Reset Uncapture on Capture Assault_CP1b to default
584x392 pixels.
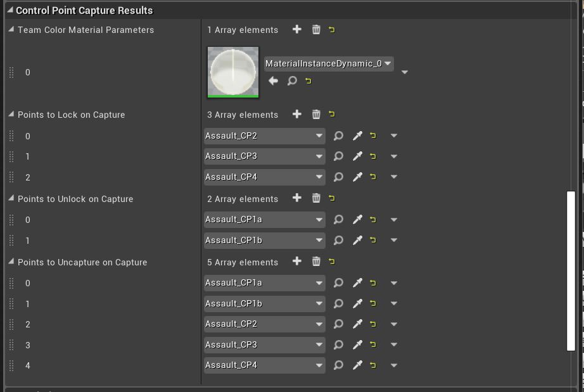(373, 304)
